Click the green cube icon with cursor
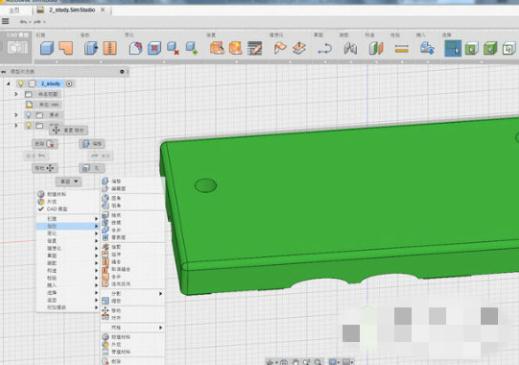Image resolution: width=519 pixels, height=365 pixels. 471,49
